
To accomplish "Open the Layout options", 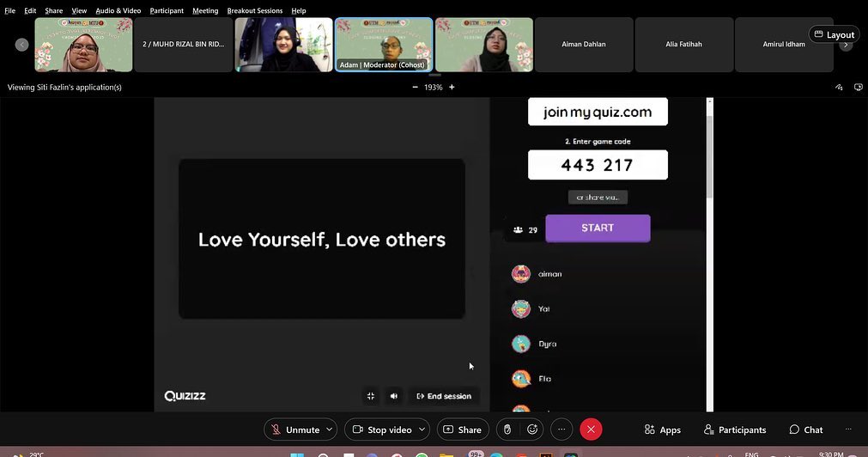I will (834, 35).
